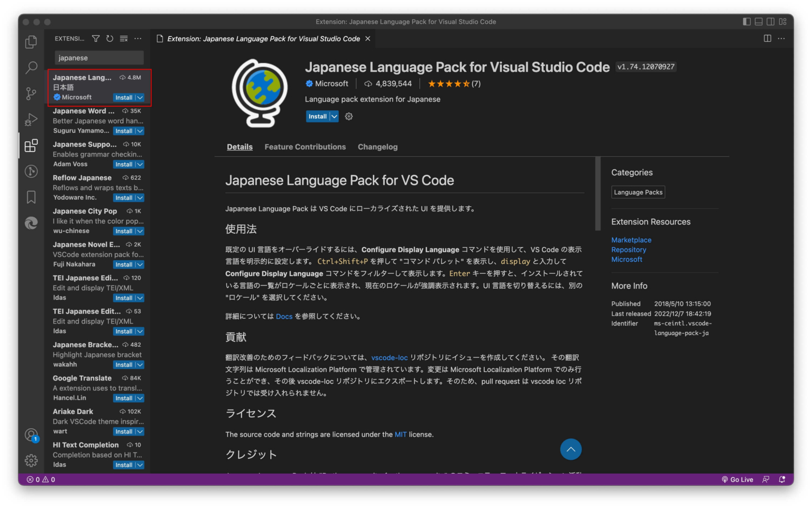Open the Search view

[x=31, y=68]
